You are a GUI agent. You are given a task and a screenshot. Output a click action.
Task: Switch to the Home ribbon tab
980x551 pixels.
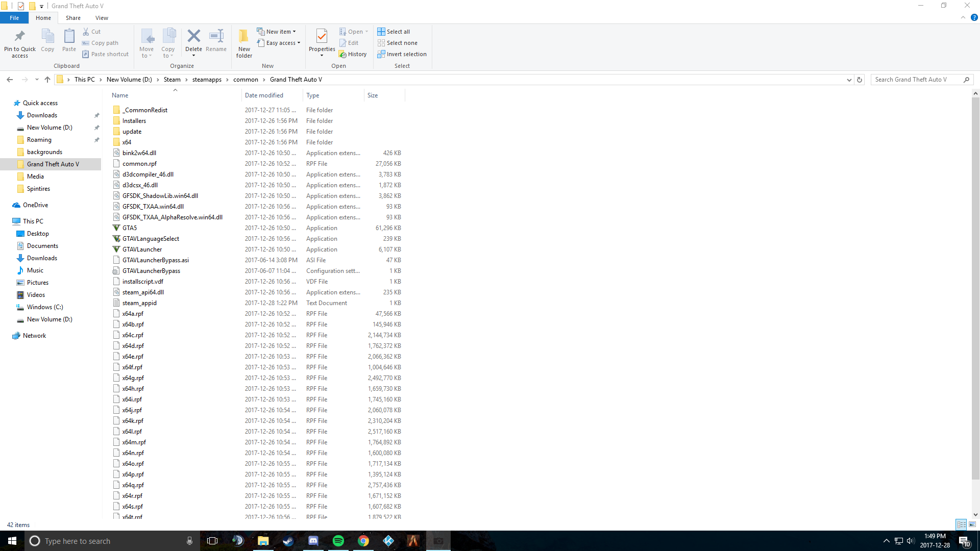[43, 18]
